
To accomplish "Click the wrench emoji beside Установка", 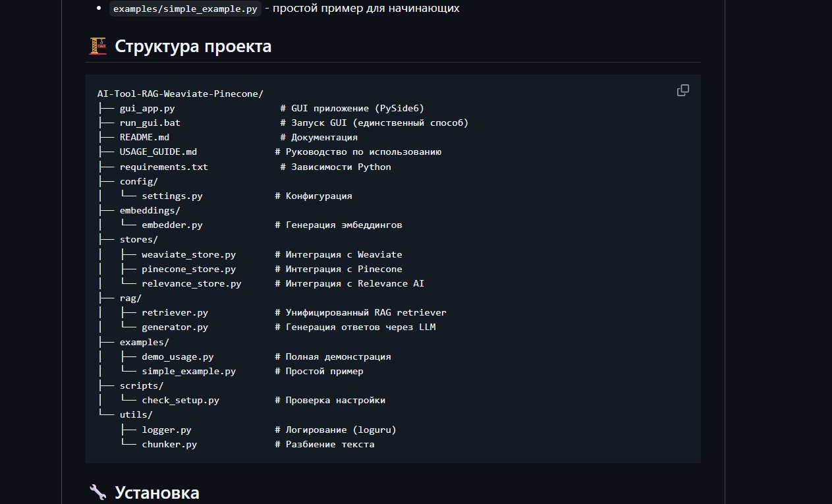I will pos(97,492).
